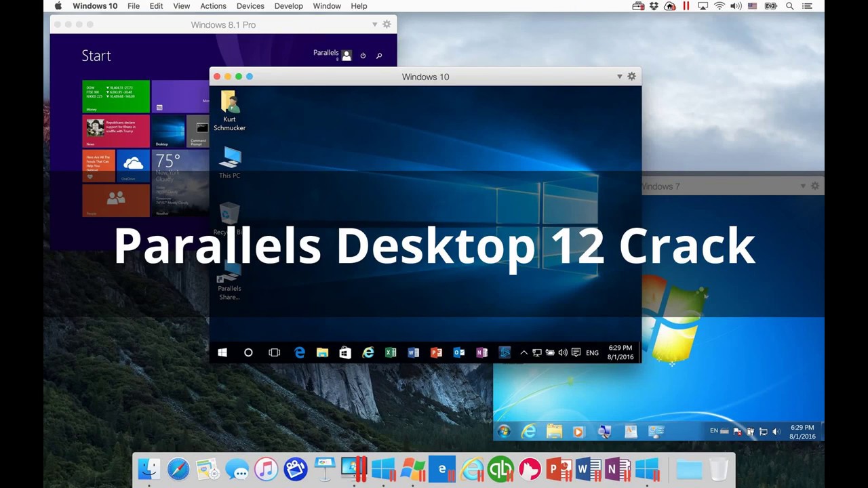
Task: Open the Desktop tile in Windows 8.1
Action: coord(168,131)
